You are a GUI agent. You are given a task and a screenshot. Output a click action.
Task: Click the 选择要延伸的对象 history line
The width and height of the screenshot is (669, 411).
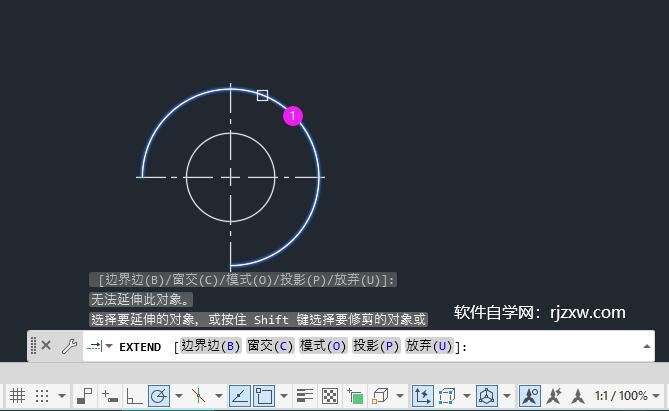tap(259, 319)
